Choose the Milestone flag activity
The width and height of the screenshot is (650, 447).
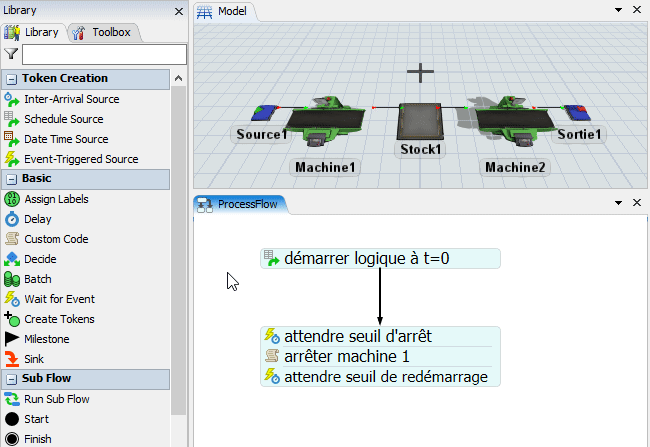coord(12,339)
